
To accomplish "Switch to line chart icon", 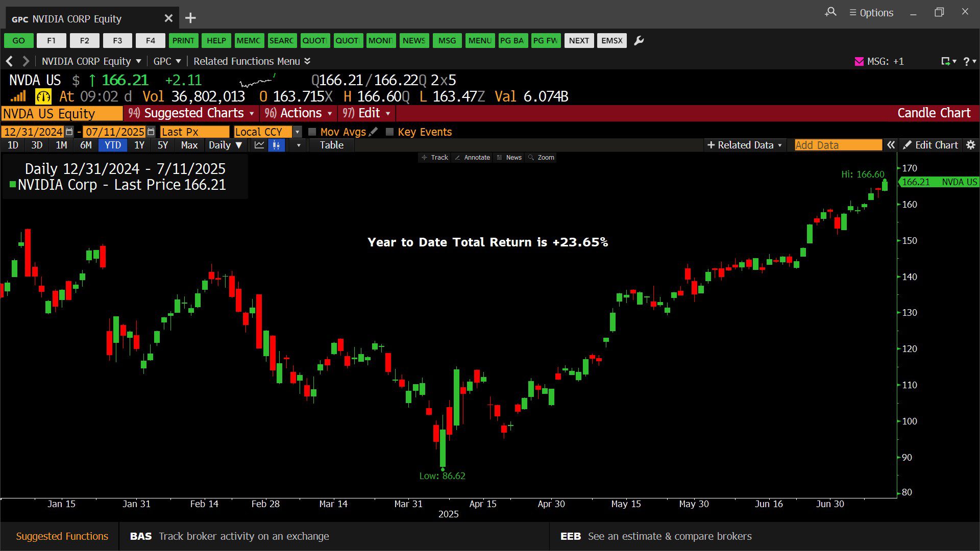I will pyautogui.click(x=259, y=145).
